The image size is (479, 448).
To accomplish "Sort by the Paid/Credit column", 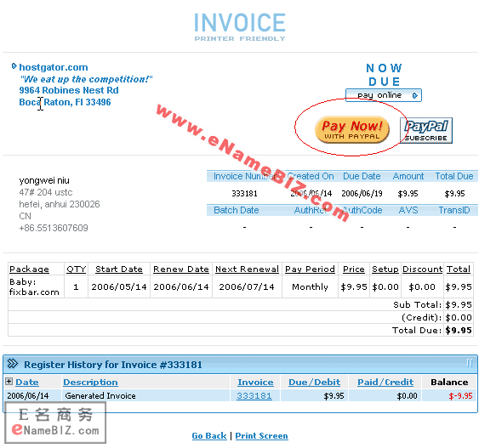I will 385,382.
